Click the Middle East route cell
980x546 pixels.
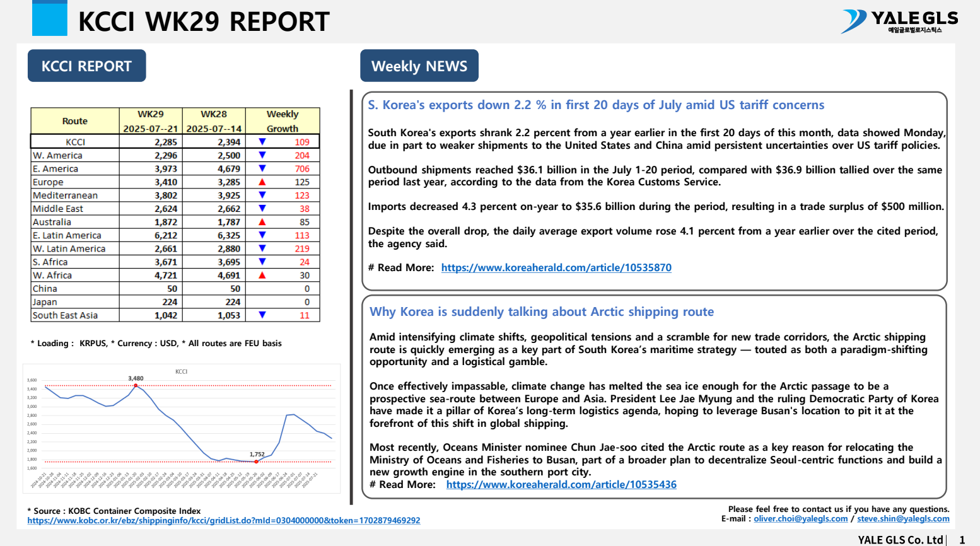click(75, 209)
